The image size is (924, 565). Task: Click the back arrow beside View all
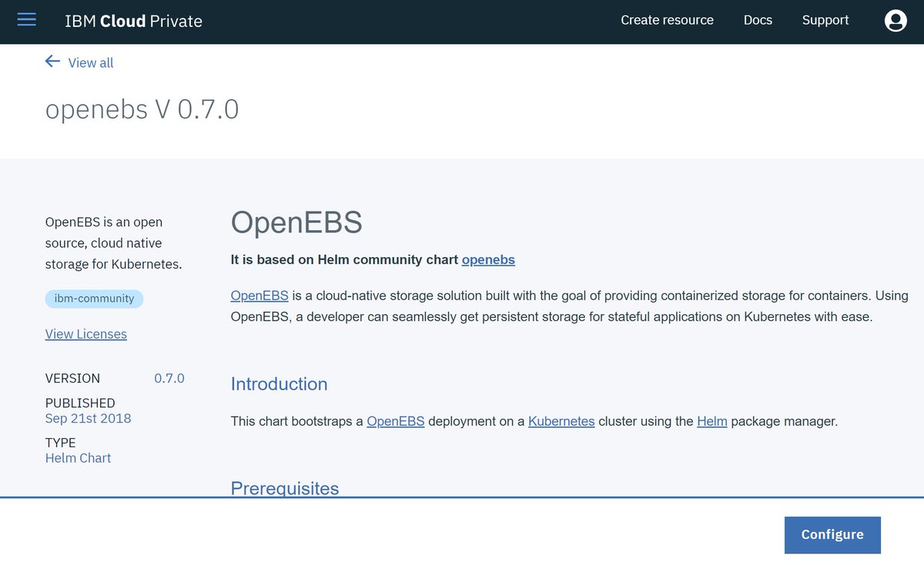(52, 62)
